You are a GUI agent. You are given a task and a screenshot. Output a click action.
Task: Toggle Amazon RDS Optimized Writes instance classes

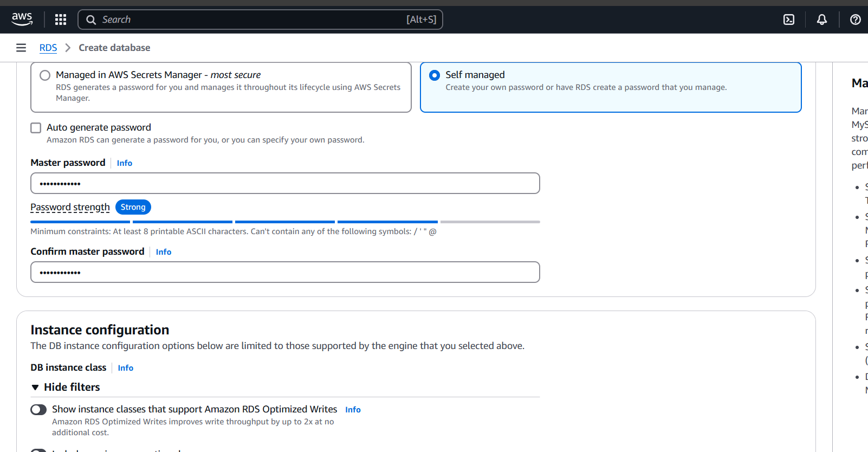[38, 410]
